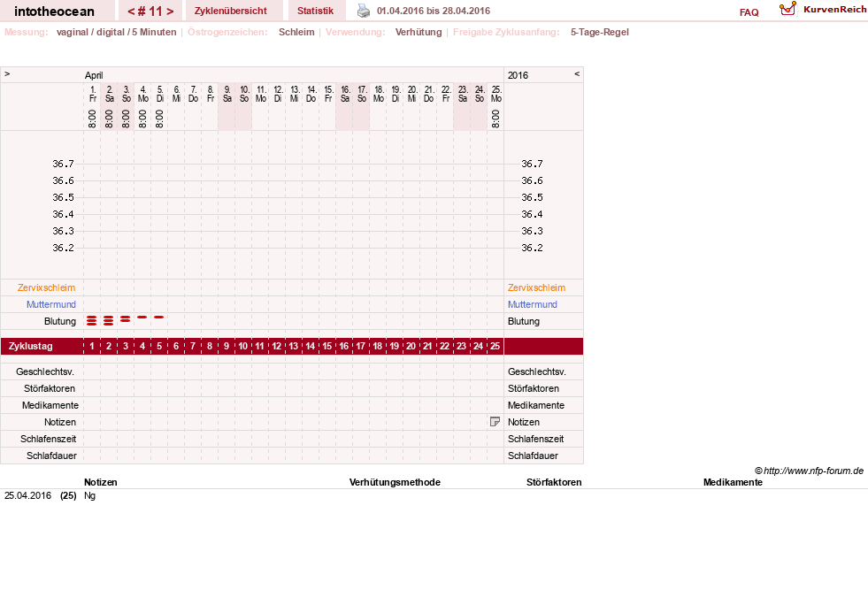Click the 8:00 measurement time on day 1
The image size is (868, 605).
click(92, 119)
